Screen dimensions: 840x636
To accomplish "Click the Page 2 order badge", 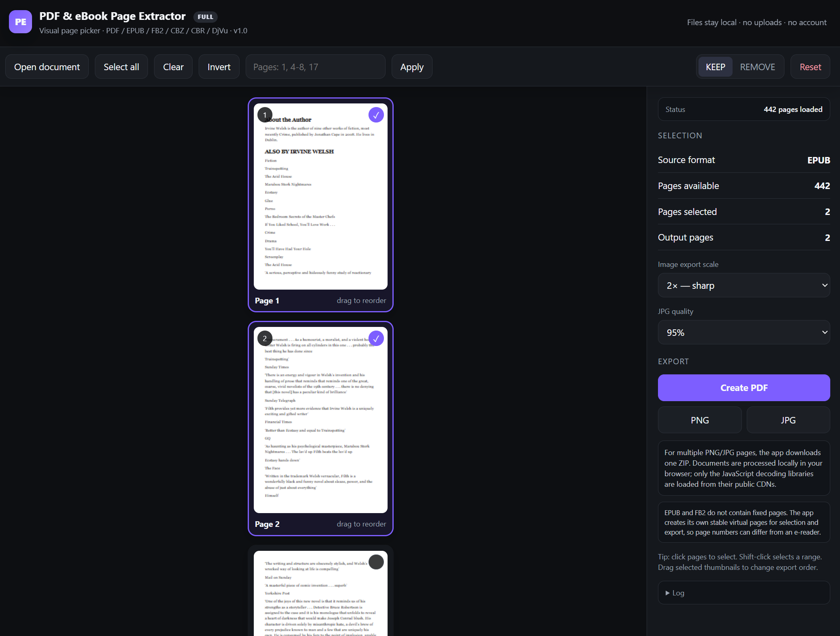I will point(265,339).
